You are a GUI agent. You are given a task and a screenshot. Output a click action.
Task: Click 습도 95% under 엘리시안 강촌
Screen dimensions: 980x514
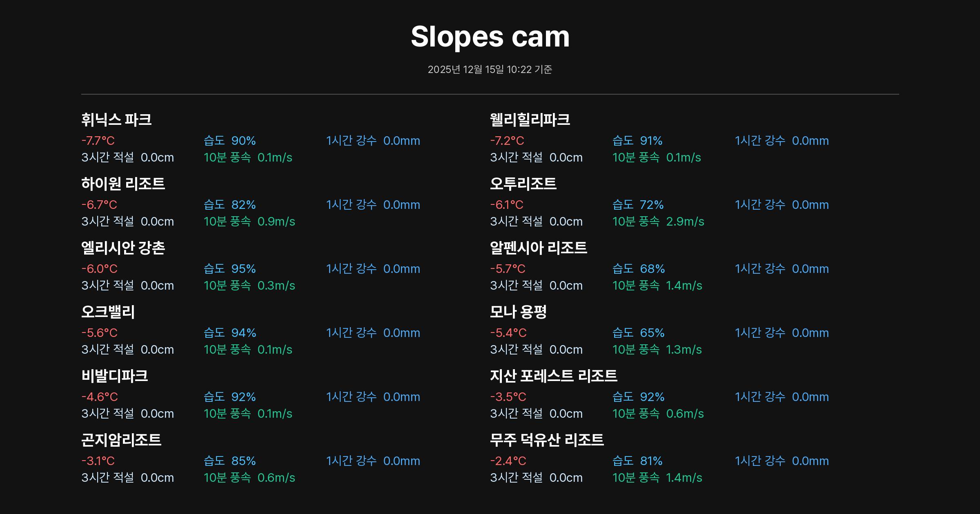pos(229,269)
